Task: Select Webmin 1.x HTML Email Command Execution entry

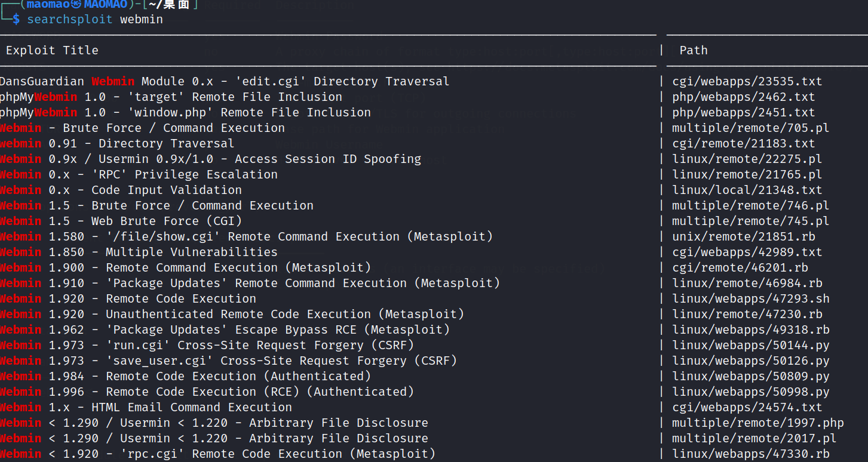Action: pyautogui.click(x=146, y=408)
